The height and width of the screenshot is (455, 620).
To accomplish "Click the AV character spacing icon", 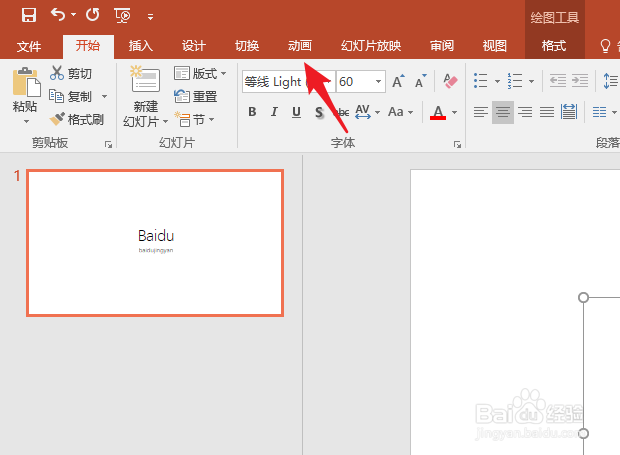I will pyautogui.click(x=363, y=112).
